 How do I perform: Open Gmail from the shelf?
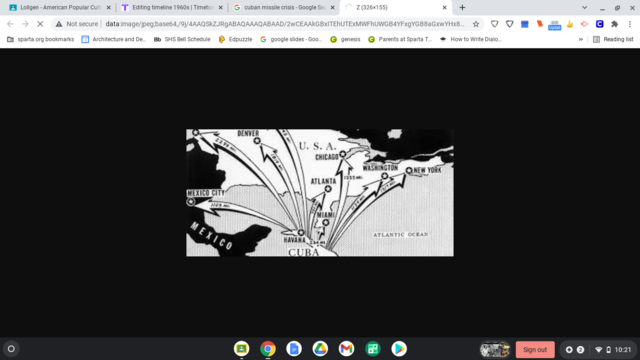tap(346, 349)
